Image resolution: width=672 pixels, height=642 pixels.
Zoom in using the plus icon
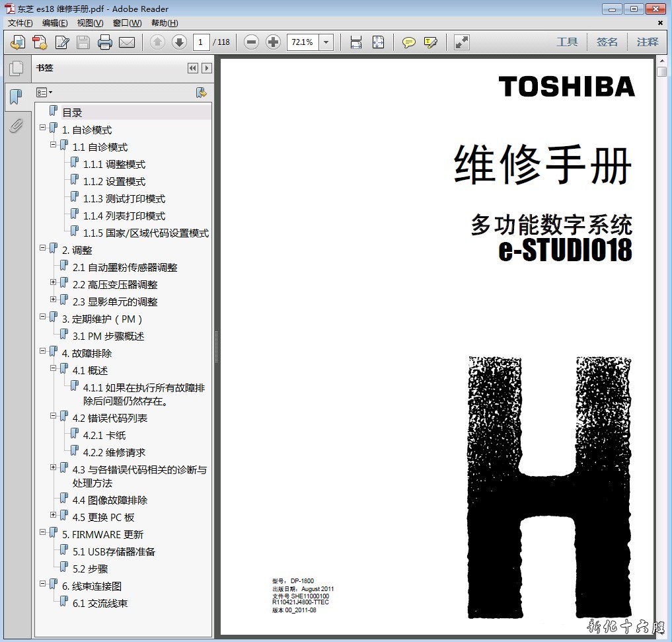[x=273, y=42]
